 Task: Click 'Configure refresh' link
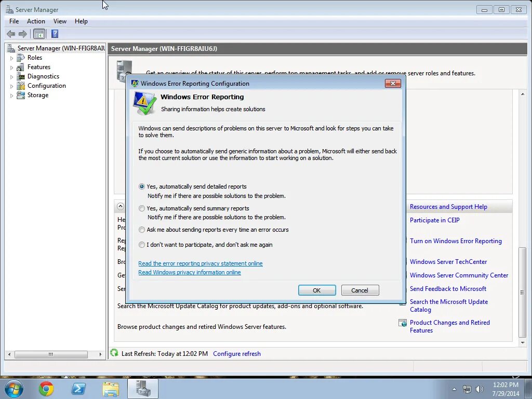tap(237, 353)
